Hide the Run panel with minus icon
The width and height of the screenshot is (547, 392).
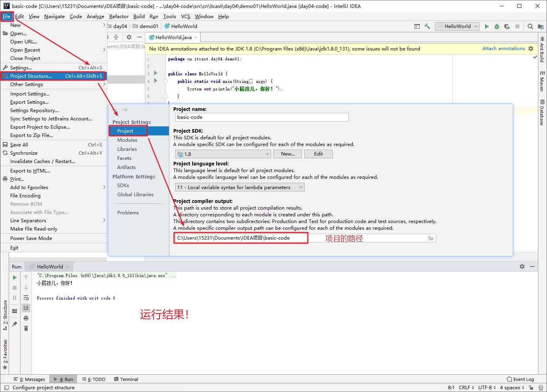coord(532,266)
